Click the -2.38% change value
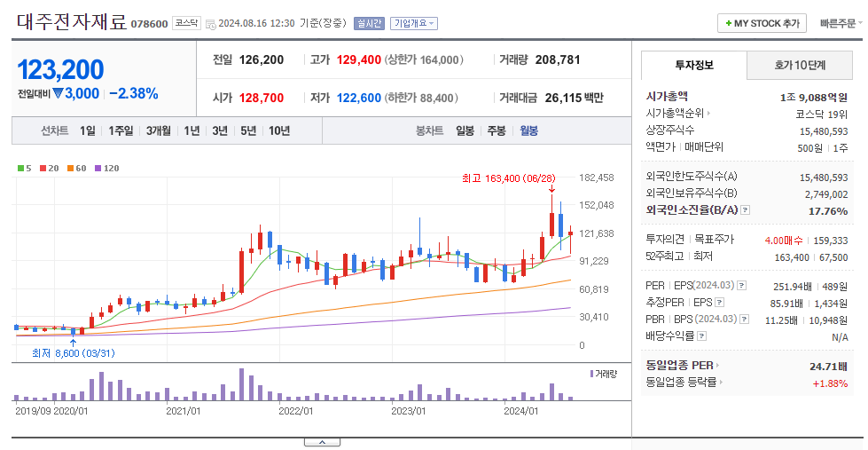The height and width of the screenshot is (450, 868). pos(133,94)
